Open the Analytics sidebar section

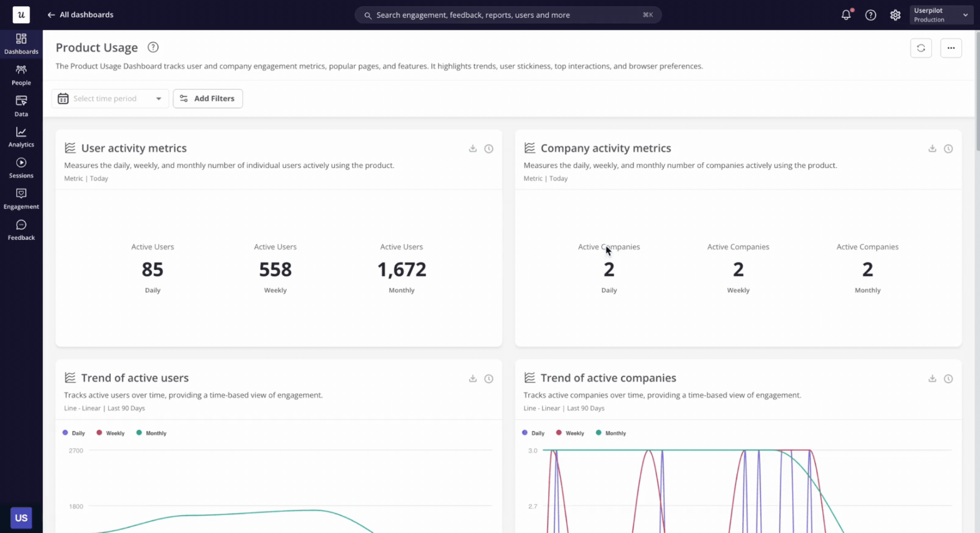pos(21,137)
